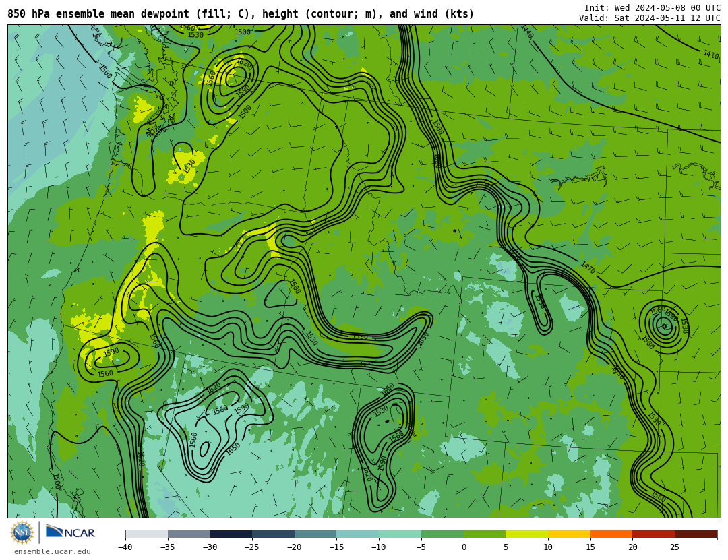Pick the yellow-green swatch from 5 to 10
The height and width of the screenshot is (560, 728).
coord(526,534)
